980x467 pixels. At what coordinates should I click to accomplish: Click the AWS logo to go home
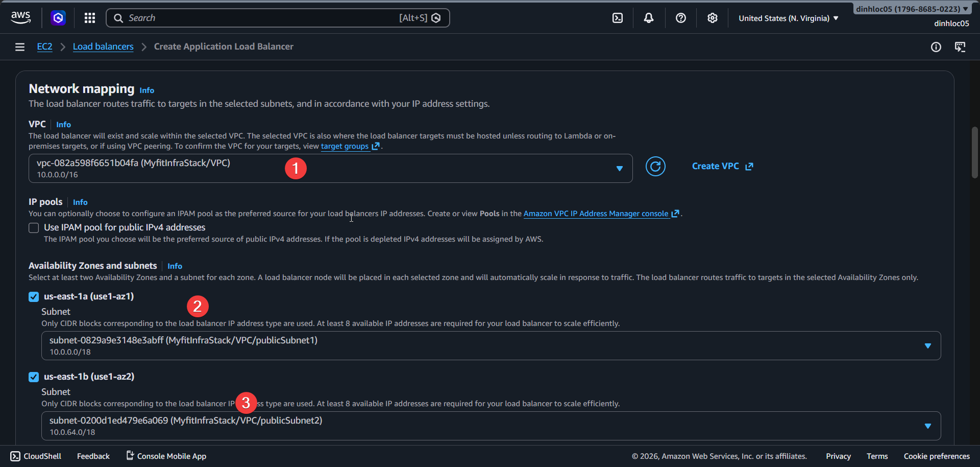coord(20,17)
